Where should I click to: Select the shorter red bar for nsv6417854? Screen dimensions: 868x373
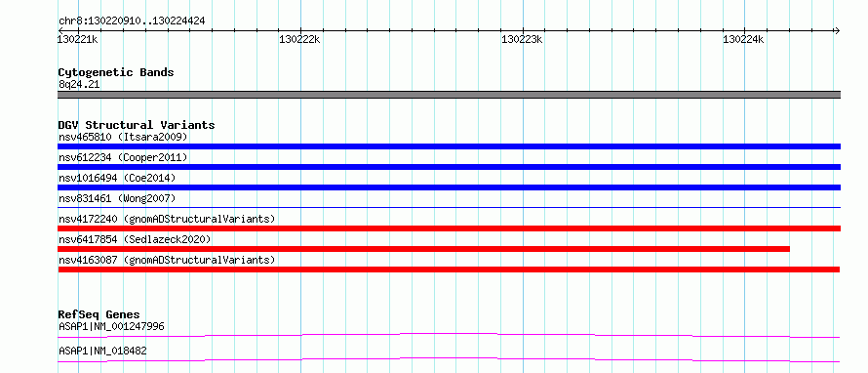pos(423,249)
